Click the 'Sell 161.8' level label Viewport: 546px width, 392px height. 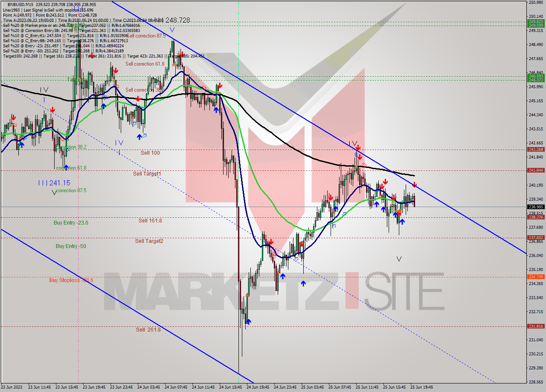coord(150,220)
